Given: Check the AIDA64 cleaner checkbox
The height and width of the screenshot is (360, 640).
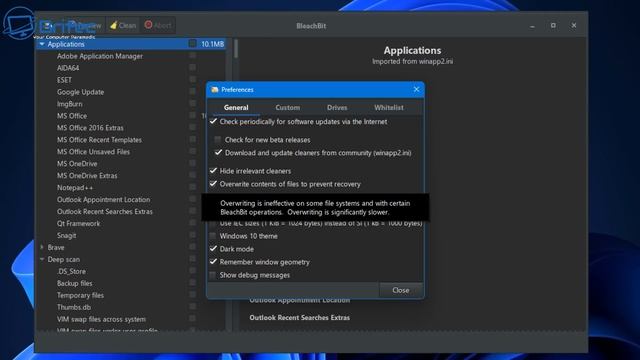Looking at the screenshot, I should tap(193, 67).
